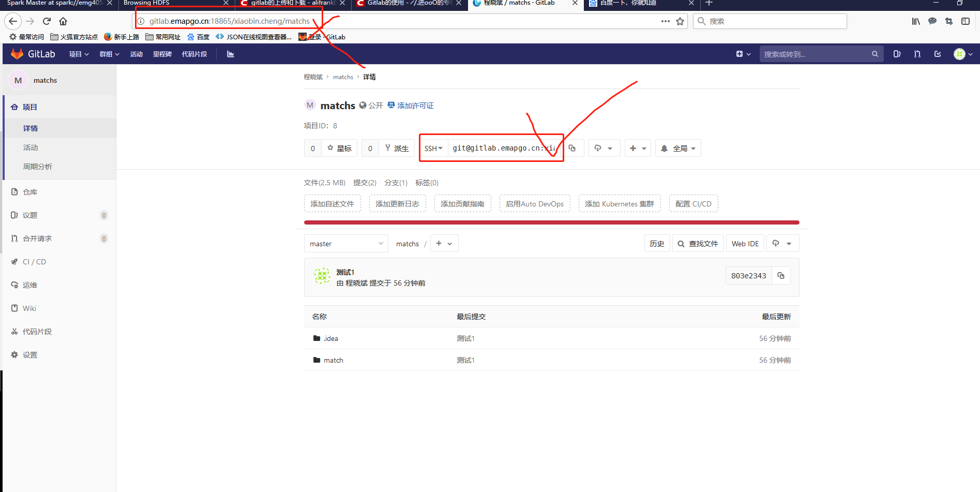This screenshot has width=980, height=492.
Task: Copy the SSH clone URL with copy icon
Action: click(x=572, y=148)
